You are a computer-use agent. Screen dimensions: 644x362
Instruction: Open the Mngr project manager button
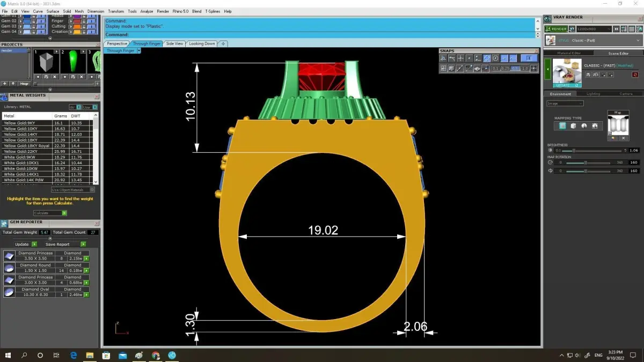pos(25,84)
